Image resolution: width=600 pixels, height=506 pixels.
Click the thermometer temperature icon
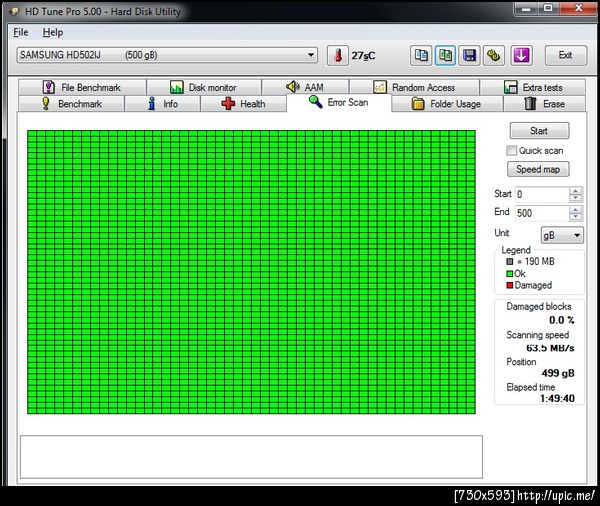tap(338, 55)
